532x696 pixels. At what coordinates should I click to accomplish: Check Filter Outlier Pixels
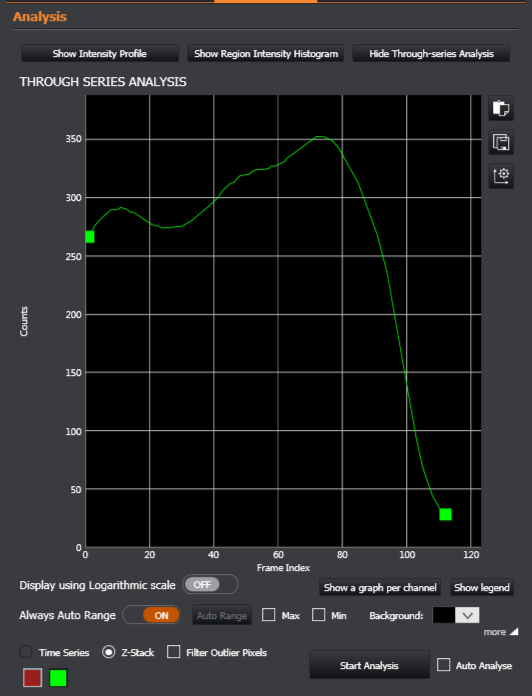173,652
